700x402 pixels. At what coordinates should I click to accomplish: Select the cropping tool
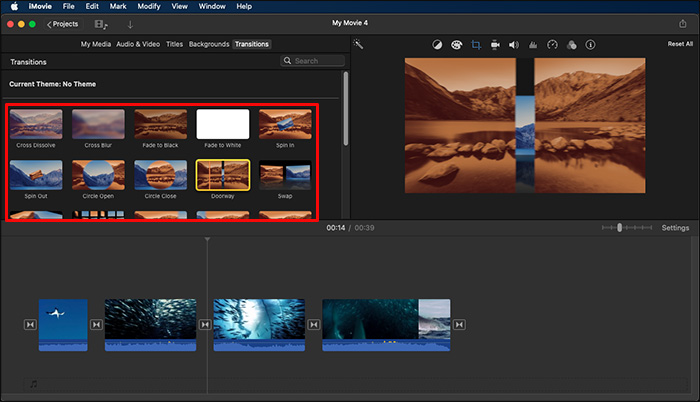tap(476, 45)
